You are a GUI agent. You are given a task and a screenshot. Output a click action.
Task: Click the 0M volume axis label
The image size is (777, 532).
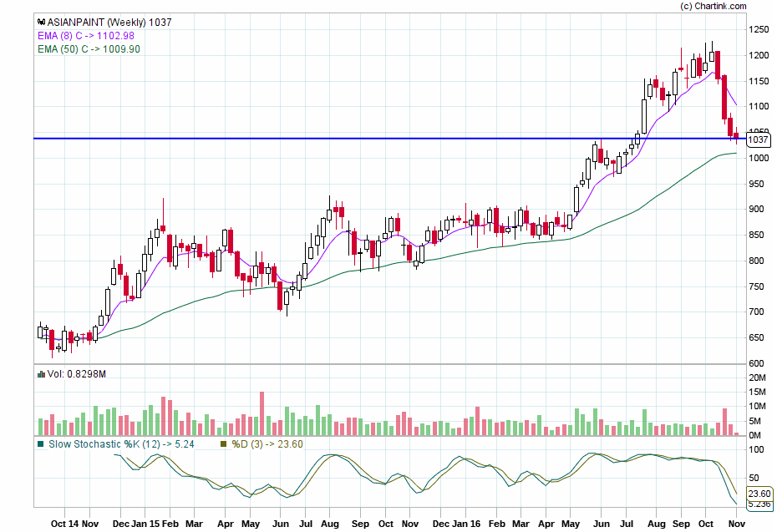pos(755,435)
